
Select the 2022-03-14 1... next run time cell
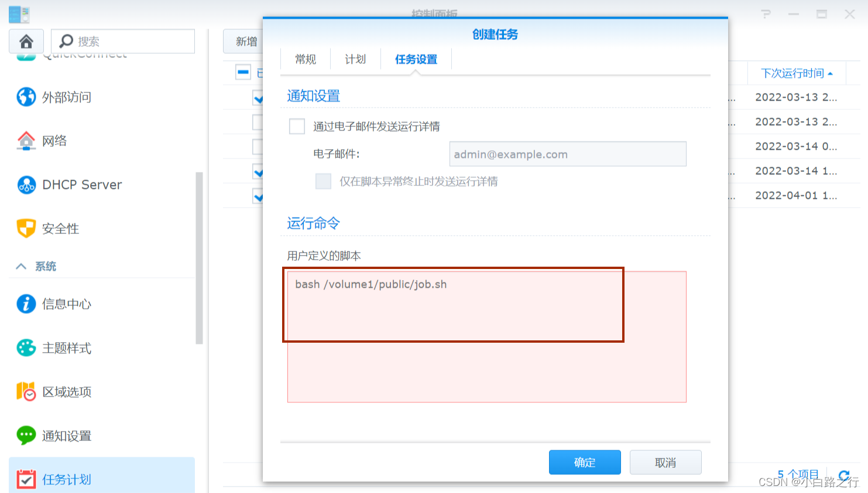[x=796, y=171]
